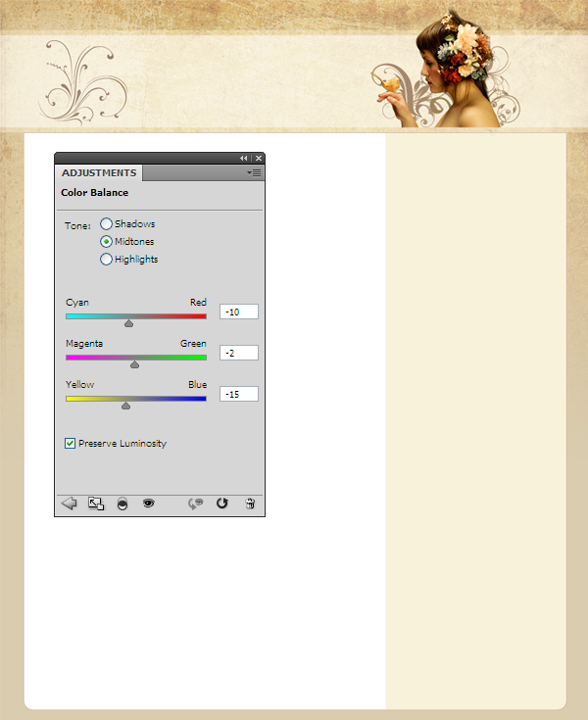
Task: Collapse the Adjustments panel to icons
Action: click(243, 158)
